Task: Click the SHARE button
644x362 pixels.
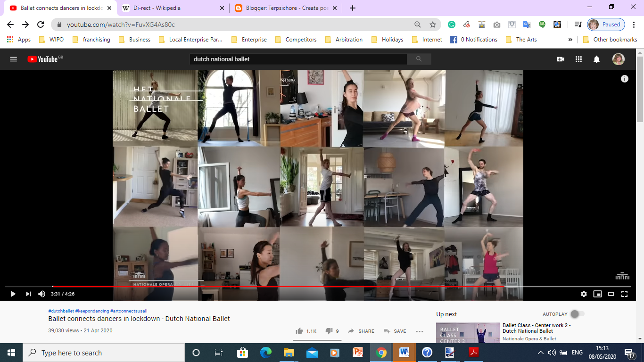Action: click(361, 331)
